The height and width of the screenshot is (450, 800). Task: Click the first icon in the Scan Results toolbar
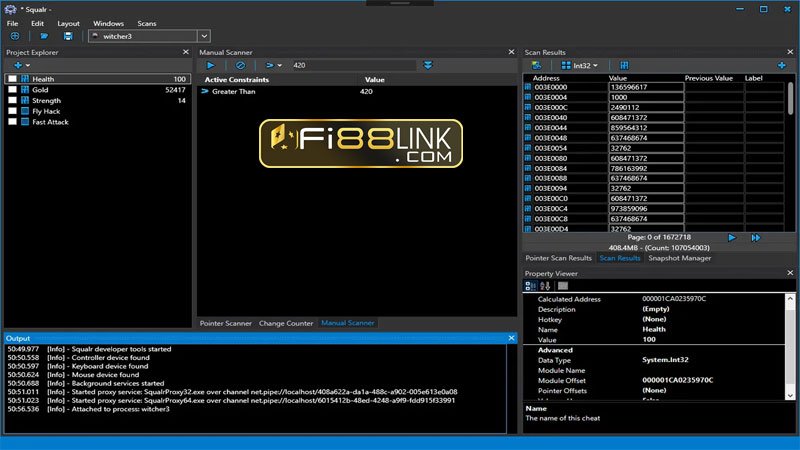tap(536, 65)
